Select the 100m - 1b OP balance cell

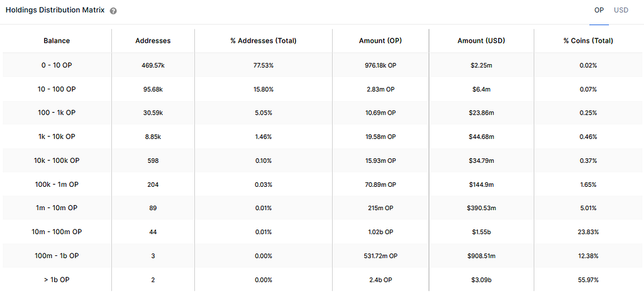coord(57,256)
